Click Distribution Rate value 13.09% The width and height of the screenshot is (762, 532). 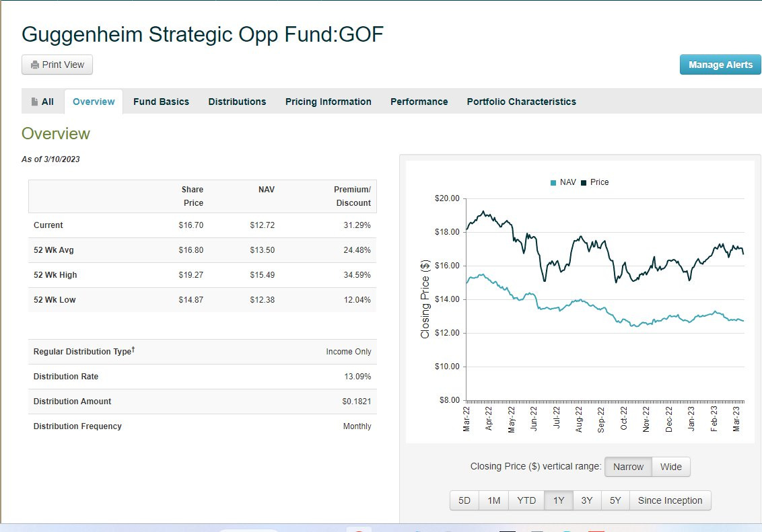357,376
